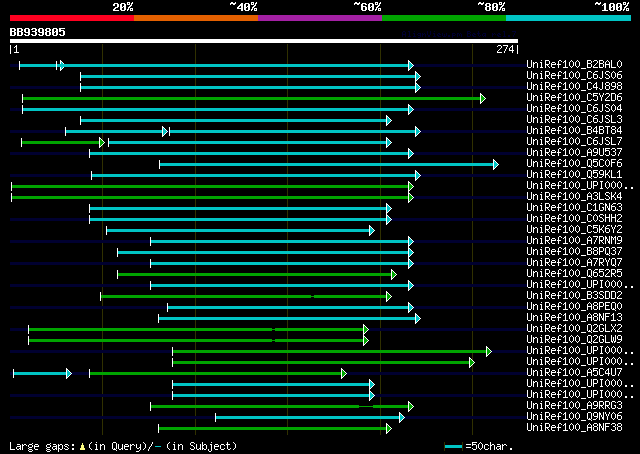Select the UniRef100_A3LSK4 label
640x454 pixels.
tap(574, 197)
